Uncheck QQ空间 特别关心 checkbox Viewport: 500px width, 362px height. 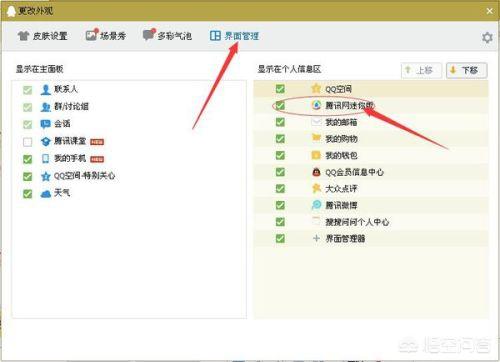tap(28, 176)
